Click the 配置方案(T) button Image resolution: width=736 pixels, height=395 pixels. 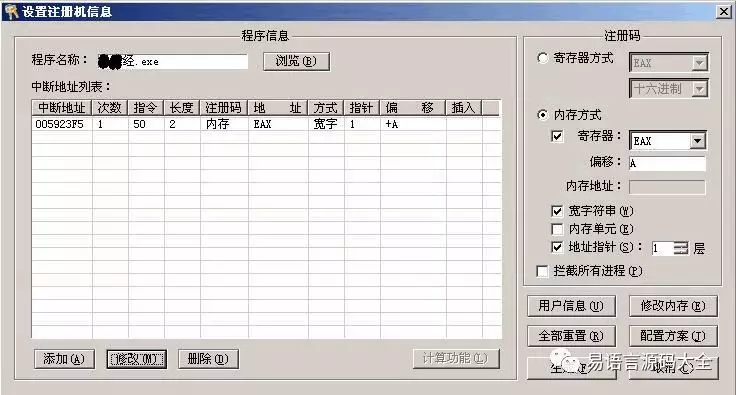(x=673, y=336)
